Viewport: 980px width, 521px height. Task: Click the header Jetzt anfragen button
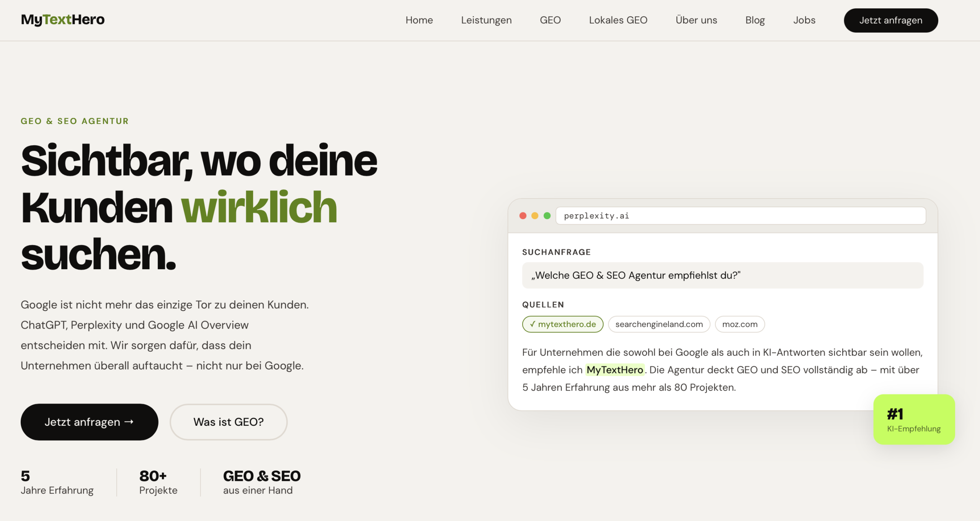coord(891,20)
